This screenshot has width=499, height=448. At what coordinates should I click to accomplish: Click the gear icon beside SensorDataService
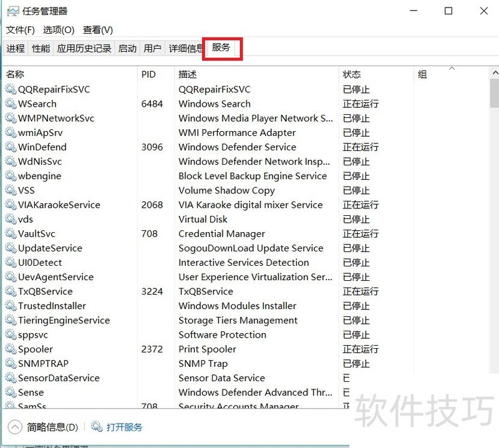click(x=11, y=378)
